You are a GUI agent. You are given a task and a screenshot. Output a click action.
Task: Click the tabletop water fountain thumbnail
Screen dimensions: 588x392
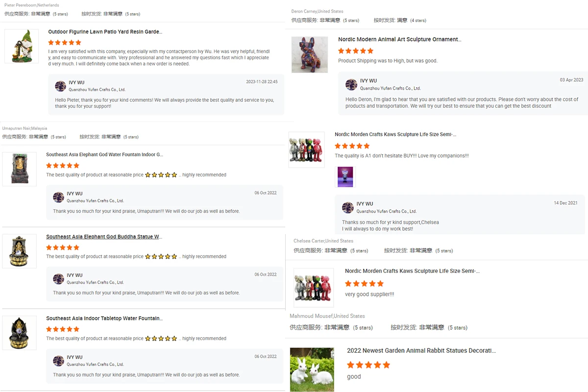coord(20,333)
